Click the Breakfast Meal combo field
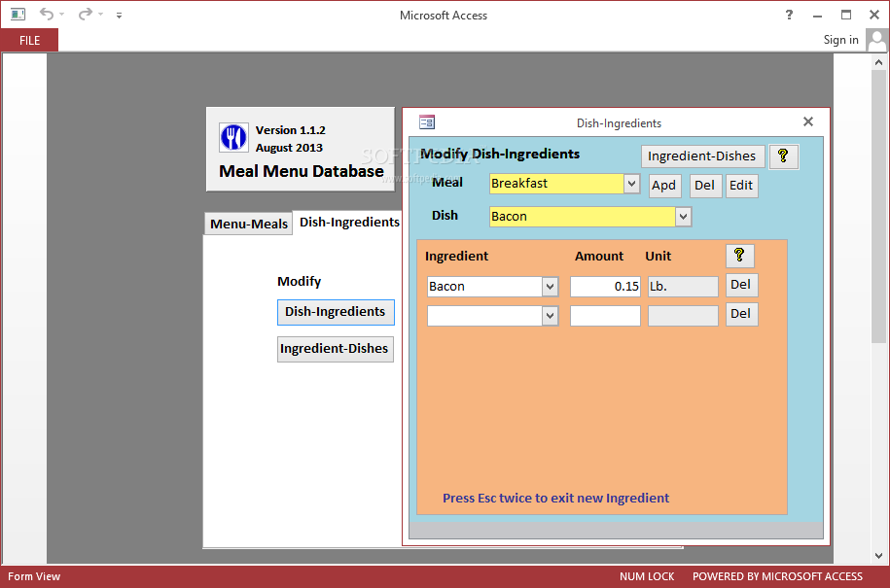This screenshot has width=890, height=588. [556, 184]
